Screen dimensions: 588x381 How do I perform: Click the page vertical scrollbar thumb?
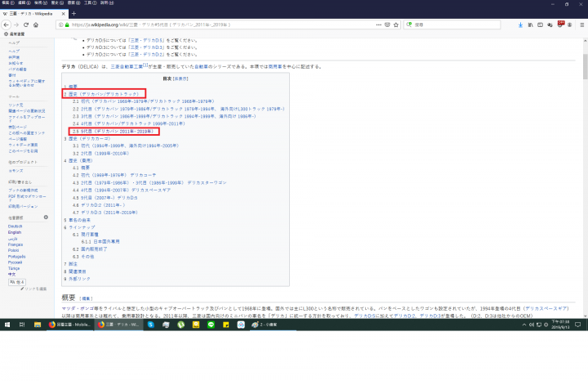pos(585,66)
